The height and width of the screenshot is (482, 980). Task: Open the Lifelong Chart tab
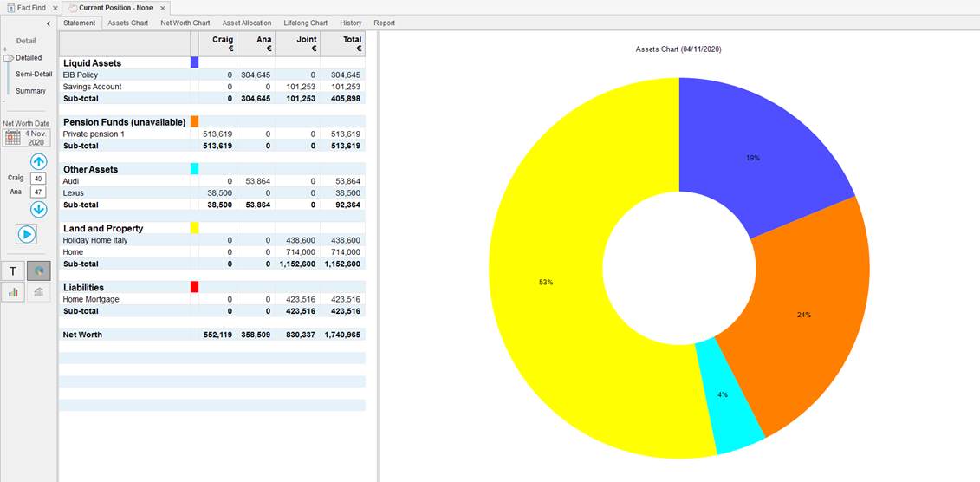(x=306, y=23)
